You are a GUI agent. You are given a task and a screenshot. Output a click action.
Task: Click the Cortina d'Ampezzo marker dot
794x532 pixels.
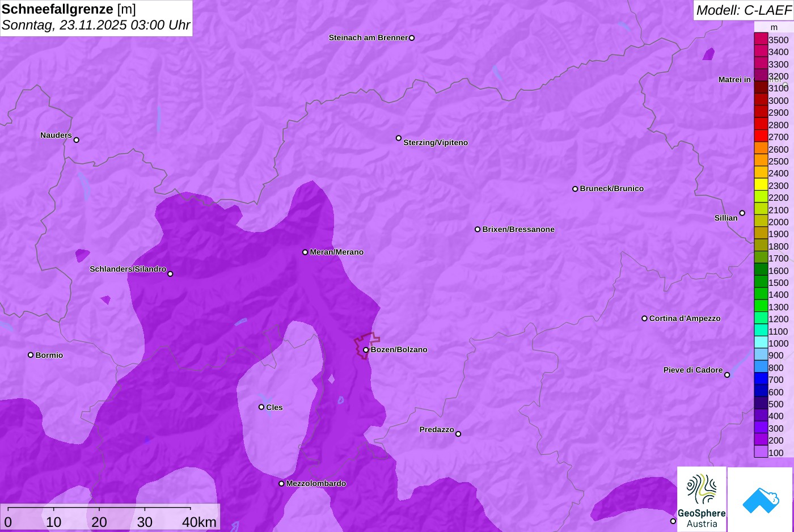coord(644,319)
